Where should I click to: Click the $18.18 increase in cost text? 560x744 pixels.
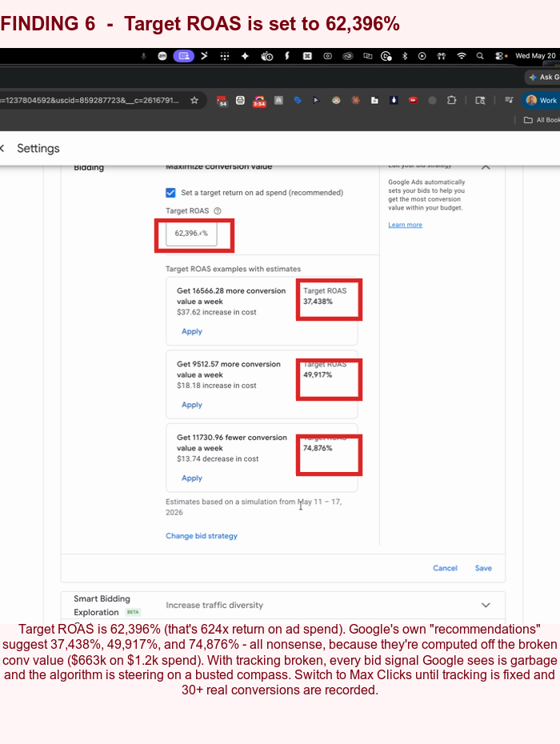[x=217, y=386]
